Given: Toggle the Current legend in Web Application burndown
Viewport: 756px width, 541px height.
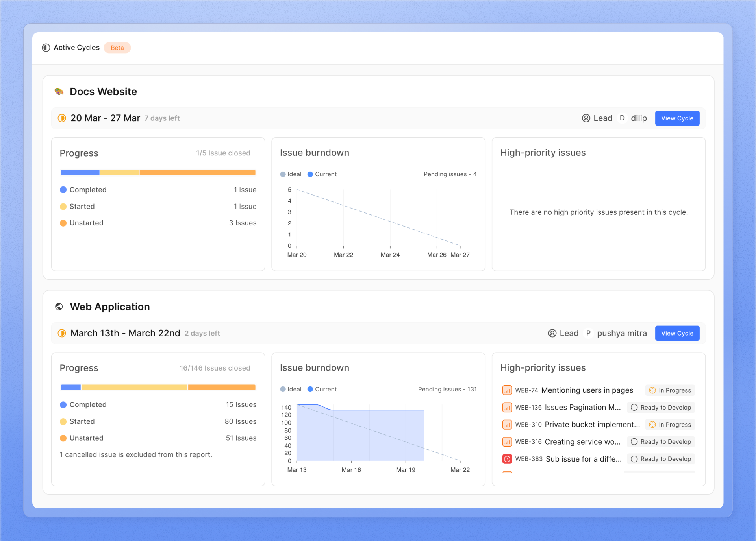Looking at the screenshot, I should coord(322,389).
